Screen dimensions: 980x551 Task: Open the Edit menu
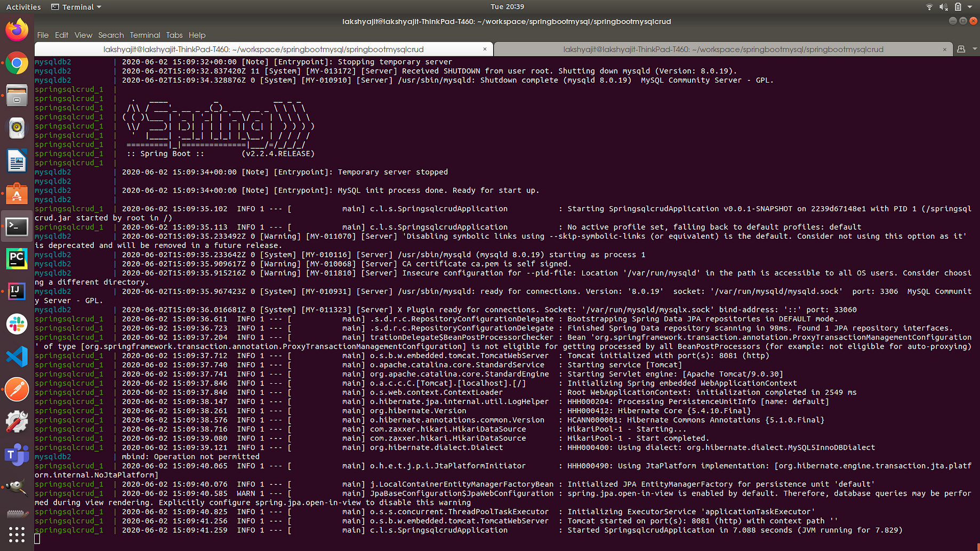click(x=61, y=35)
